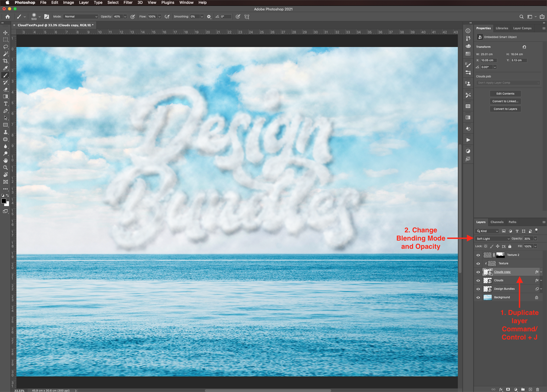
Task: Select the Horizontal Type tool
Action: pos(5,104)
